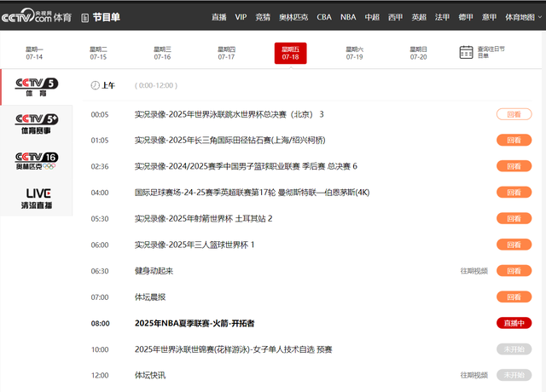The height and width of the screenshot is (392, 546).
Task: Expand the 体育地图 dropdown arrow
Action: [540, 17]
